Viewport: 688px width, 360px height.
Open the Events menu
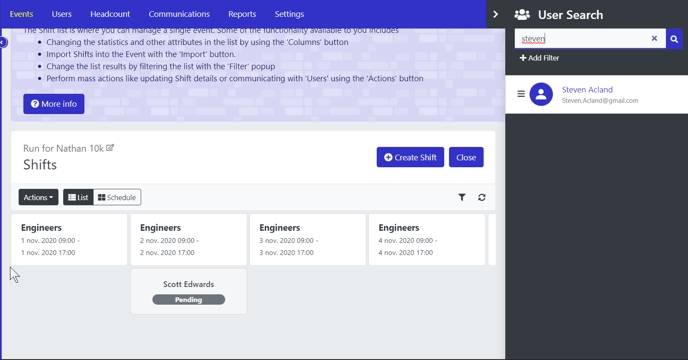pos(21,14)
